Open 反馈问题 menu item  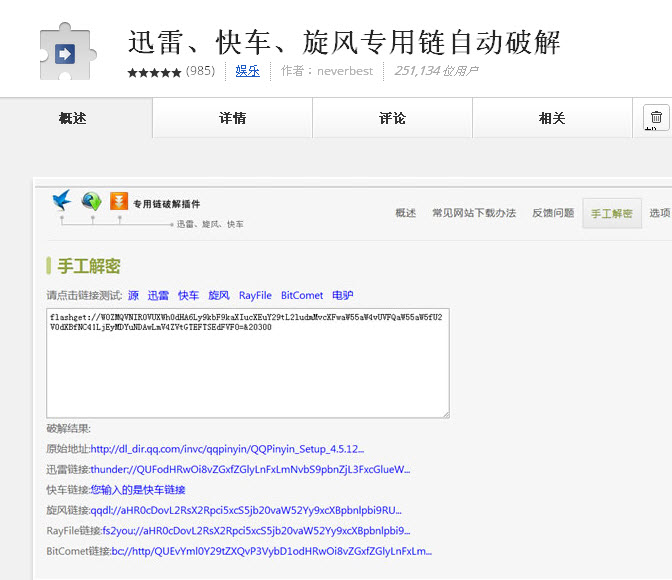553,213
